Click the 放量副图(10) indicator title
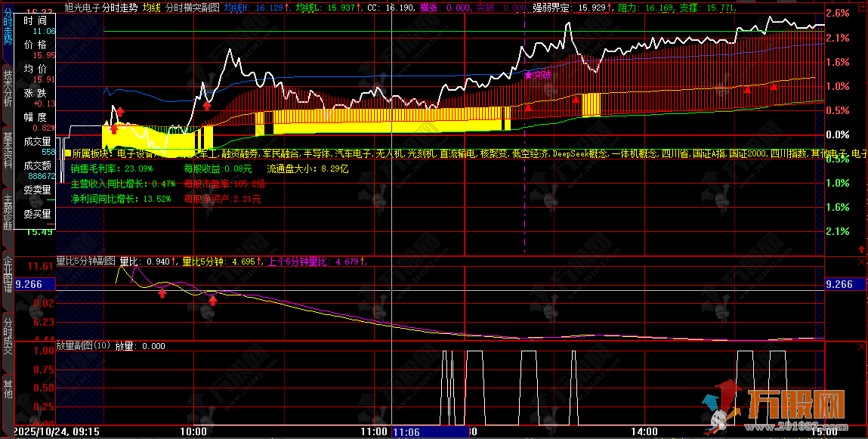This screenshot has width=868, height=439. (83, 346)
